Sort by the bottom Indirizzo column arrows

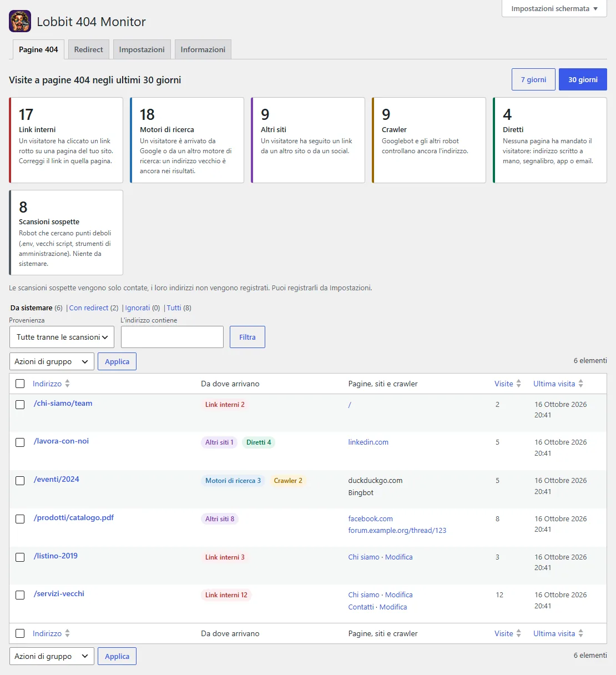click(67, 633)
